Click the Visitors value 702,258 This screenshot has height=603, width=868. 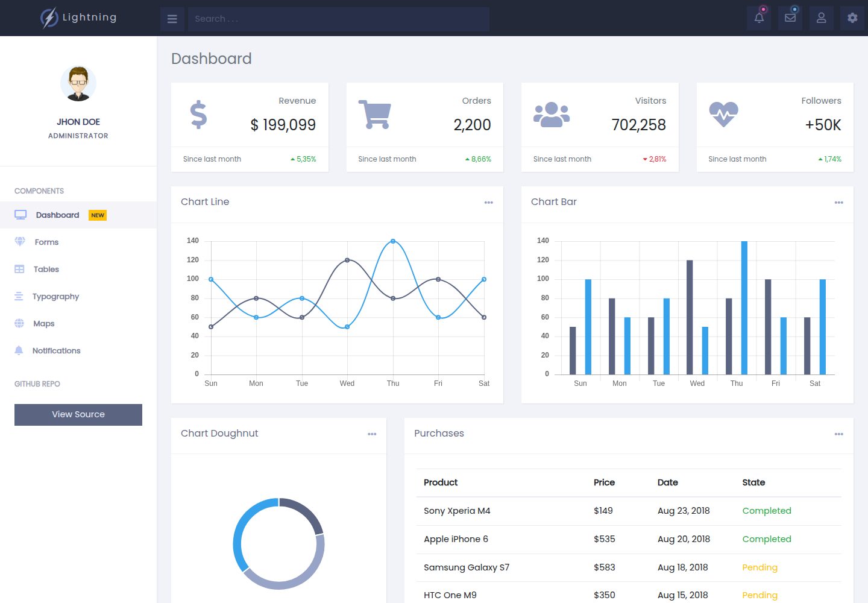coord(639,125)
